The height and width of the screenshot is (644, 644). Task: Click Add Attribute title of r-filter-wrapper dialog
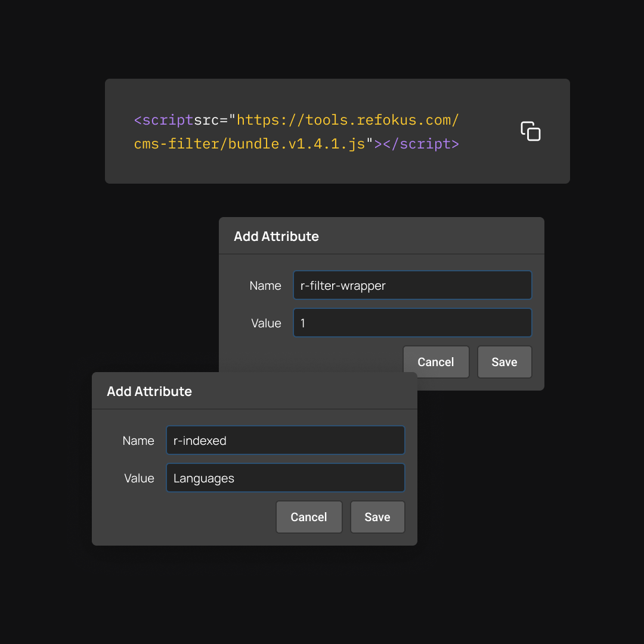point(276,237)
